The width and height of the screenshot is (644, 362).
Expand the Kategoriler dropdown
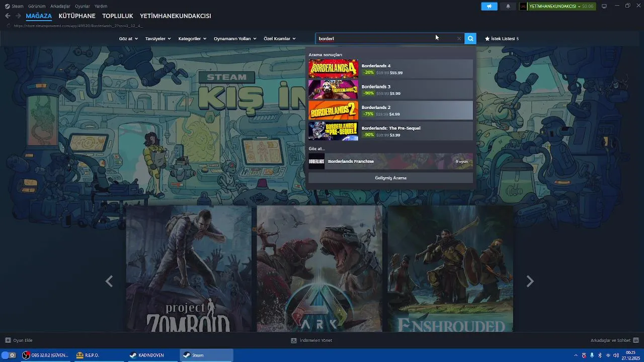(192, 39)
